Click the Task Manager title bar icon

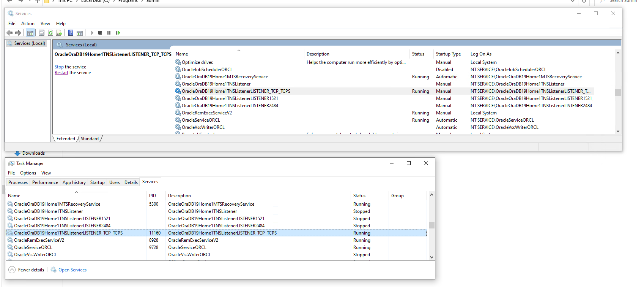(x=11, y=163)
